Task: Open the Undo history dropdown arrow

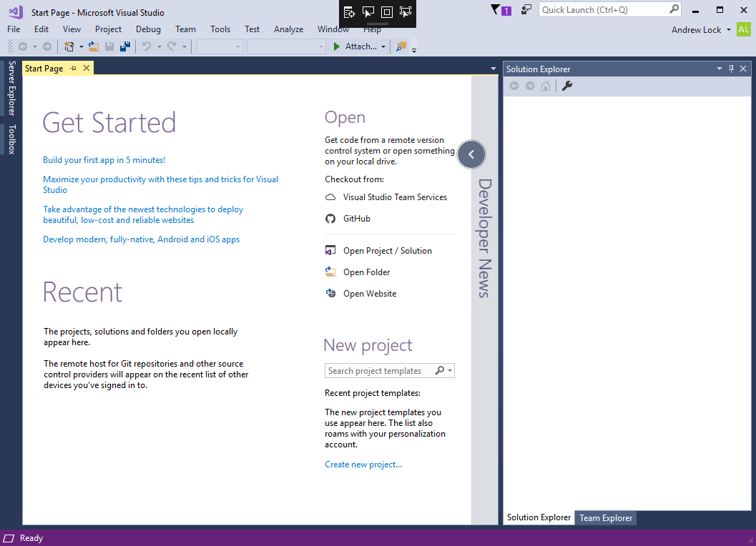Action: click(x=159, y=46)
